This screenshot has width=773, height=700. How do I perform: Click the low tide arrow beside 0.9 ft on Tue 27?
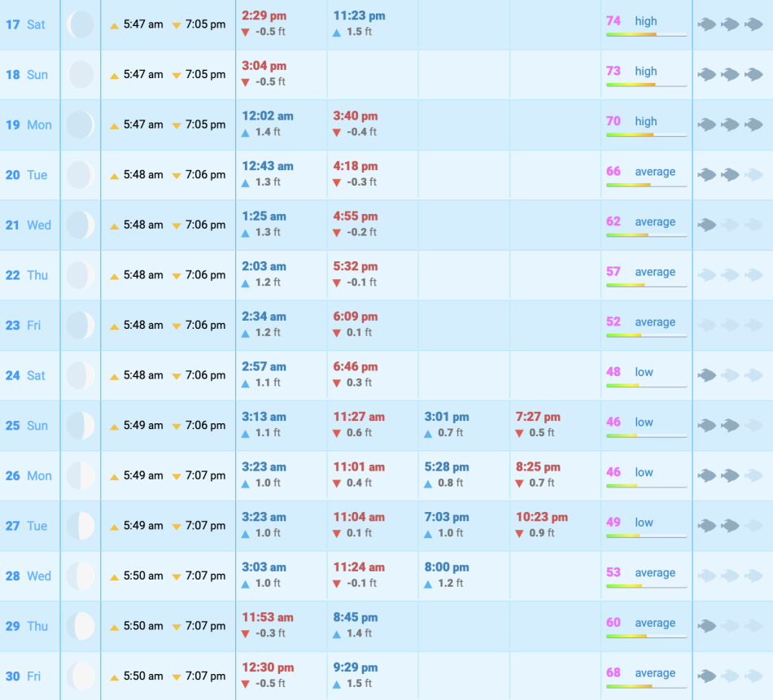coord(519,533)
